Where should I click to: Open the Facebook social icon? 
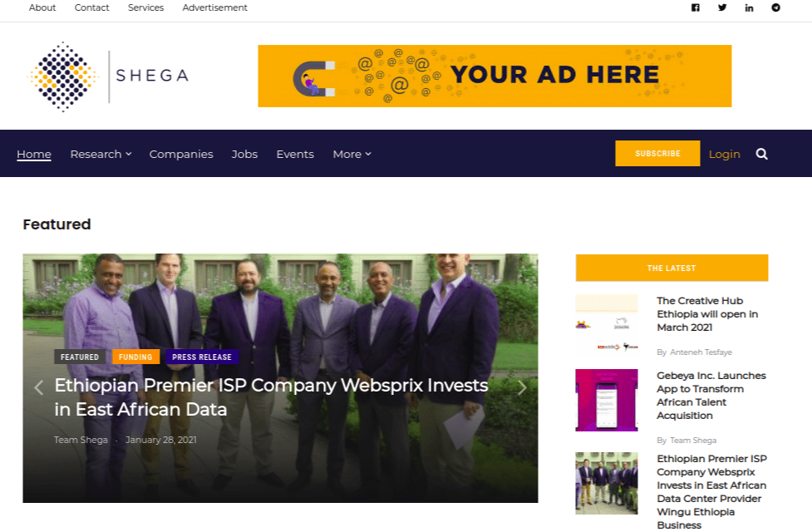pos(696,7)
